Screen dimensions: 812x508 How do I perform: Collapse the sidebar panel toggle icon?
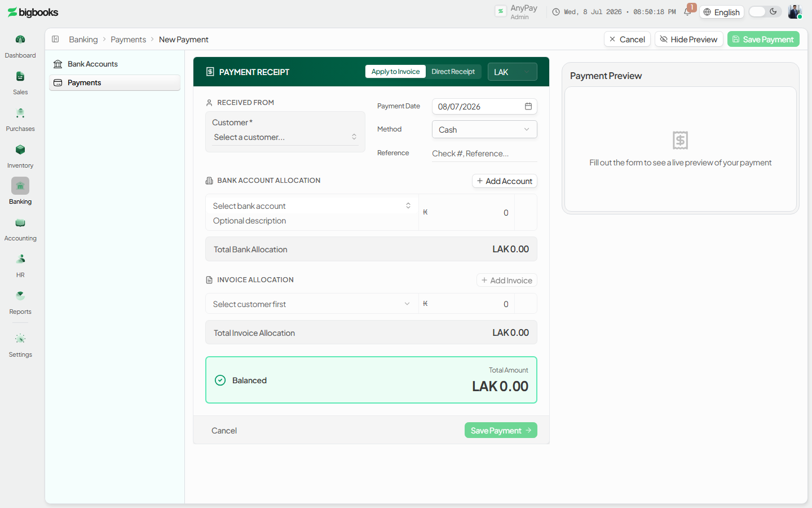[55, 39]
